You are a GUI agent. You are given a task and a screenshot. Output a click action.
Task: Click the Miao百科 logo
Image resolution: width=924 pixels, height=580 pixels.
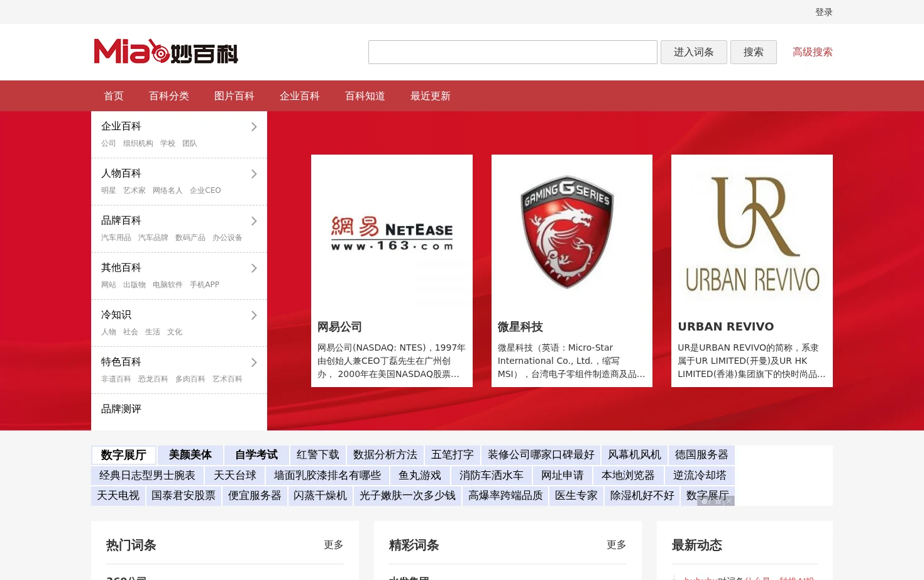click(x=166, y=52)
